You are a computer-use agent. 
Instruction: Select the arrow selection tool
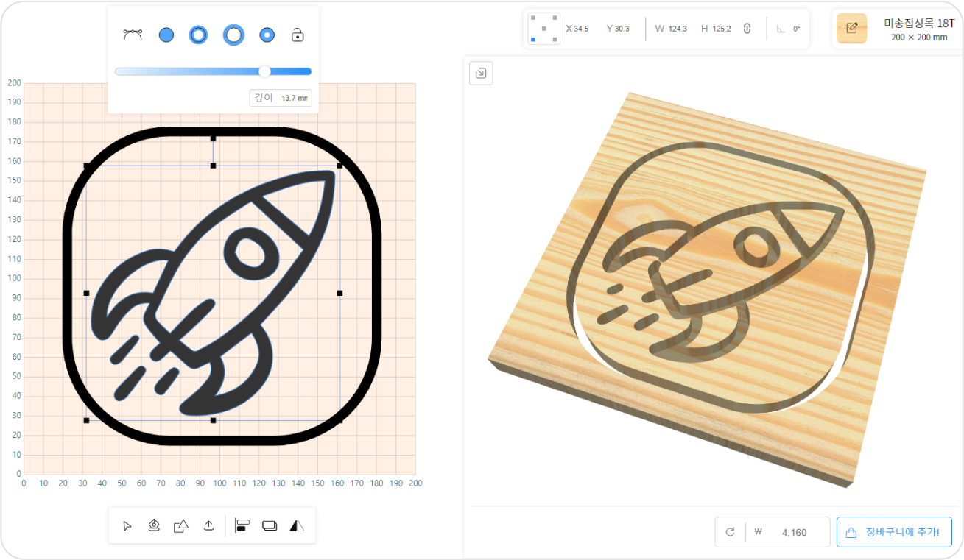127,525
